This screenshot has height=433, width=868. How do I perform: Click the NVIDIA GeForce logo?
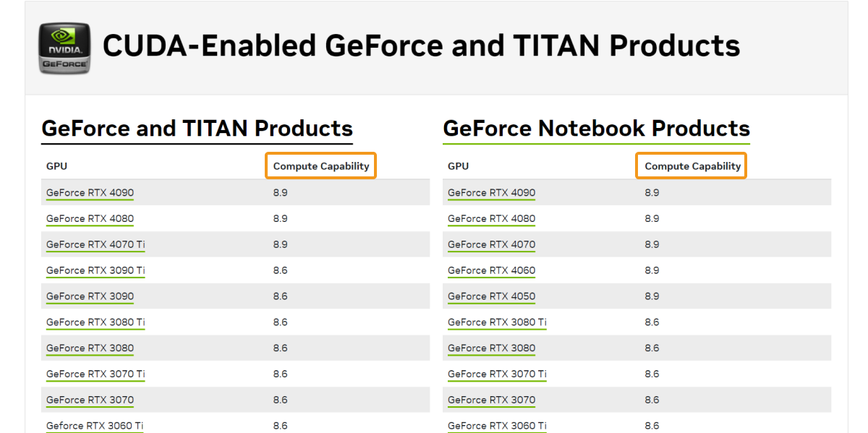(x=64, y=48)
